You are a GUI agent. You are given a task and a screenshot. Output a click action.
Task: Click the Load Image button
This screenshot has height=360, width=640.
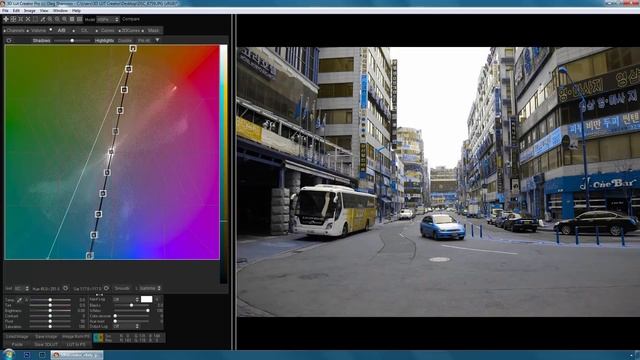pyautogui.click(x=17, y=337)
